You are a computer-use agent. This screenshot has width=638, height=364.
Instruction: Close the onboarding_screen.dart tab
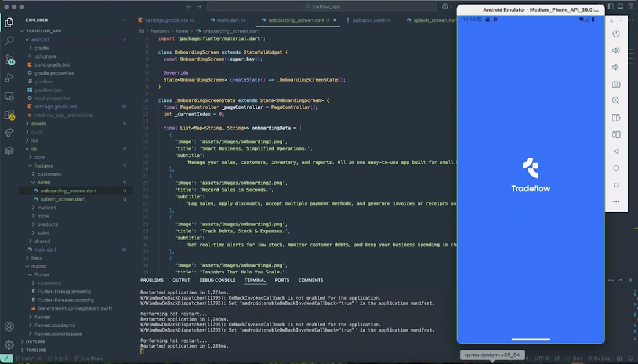[x=335, y=20]
